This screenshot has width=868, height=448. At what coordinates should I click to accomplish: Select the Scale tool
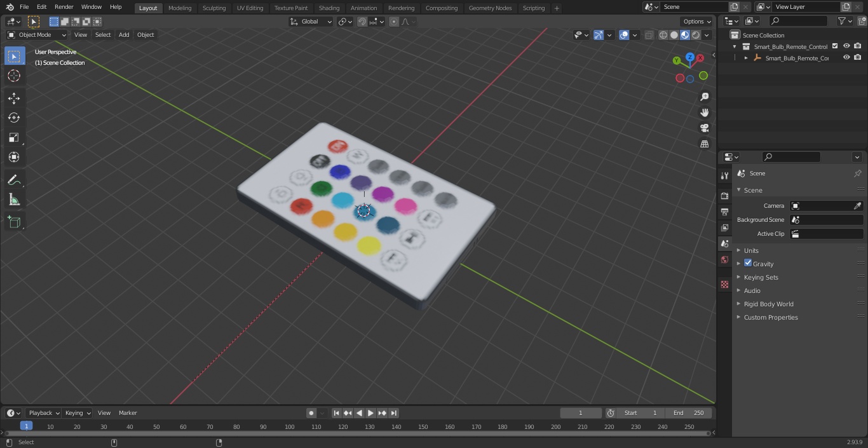pos(14,137)
